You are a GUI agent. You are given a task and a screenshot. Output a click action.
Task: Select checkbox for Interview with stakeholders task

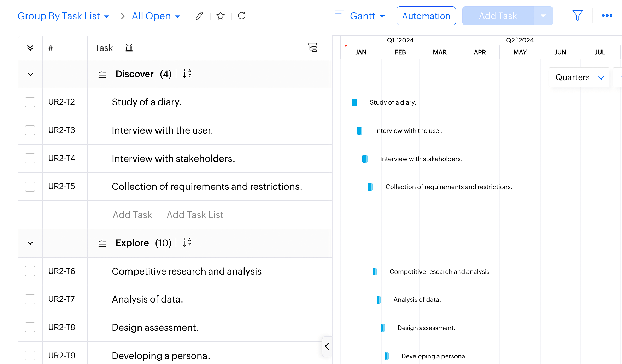click(x=30, y=158)
